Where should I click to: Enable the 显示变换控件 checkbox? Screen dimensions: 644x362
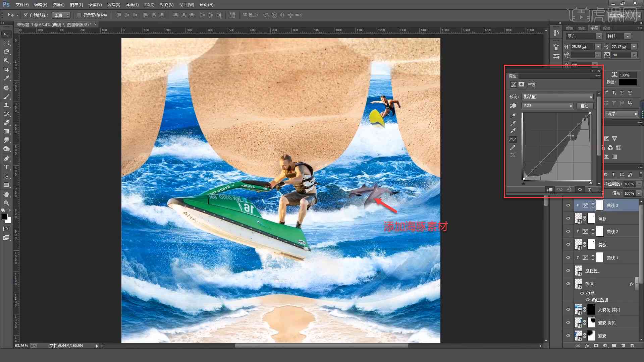pyautogui.click(x=79, y=15)
